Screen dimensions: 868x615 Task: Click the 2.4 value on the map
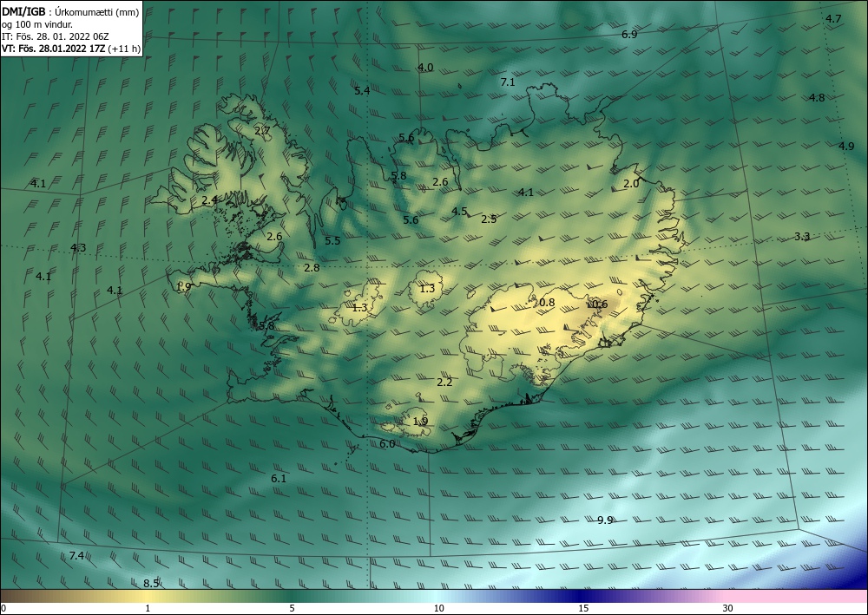point(209,200)
